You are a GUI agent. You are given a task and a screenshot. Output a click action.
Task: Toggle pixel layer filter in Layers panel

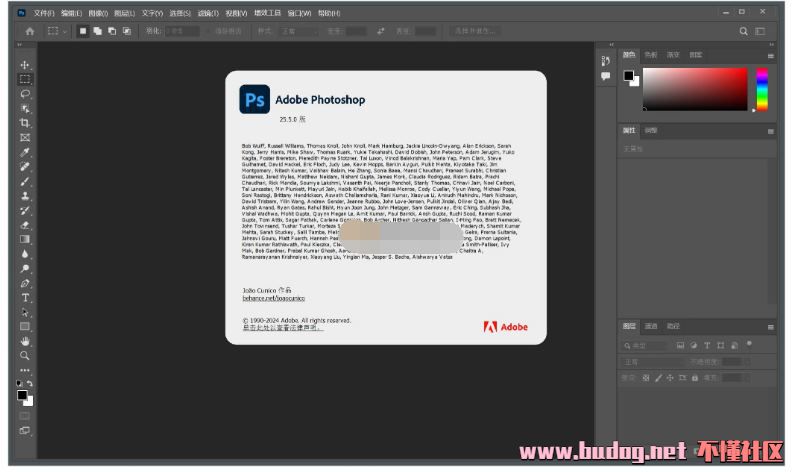point(680,346)
